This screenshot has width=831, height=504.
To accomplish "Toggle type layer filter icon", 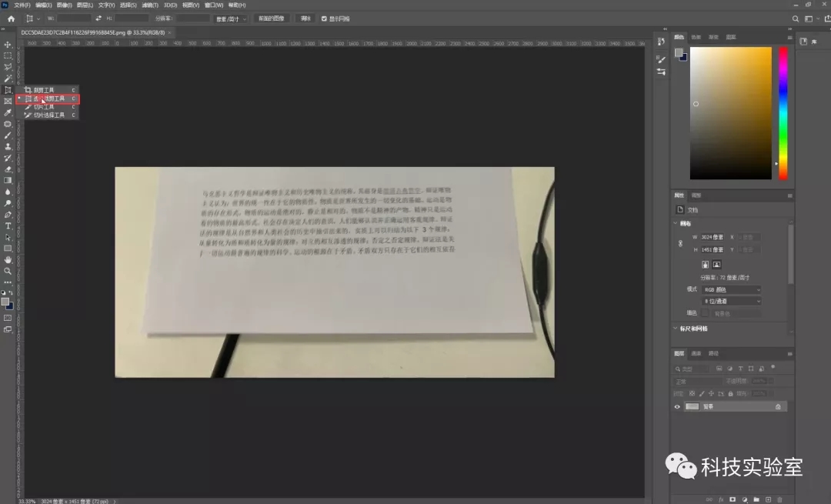I will [x=740, y=369].
